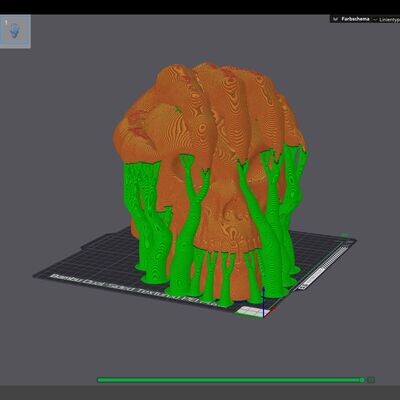
Task: Click the white logo tile on the bed
Action: click(x=249, y=311)
